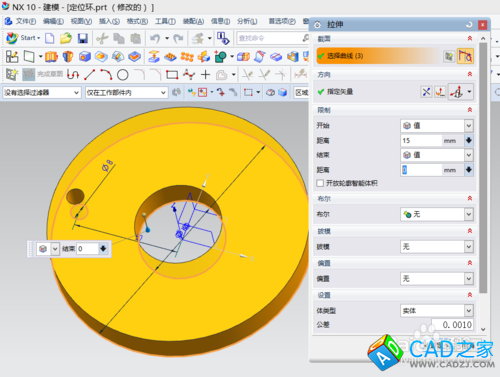Screen dimensions: 500x377
Task: Open file with the folder icon
Action: click(66, 38)
